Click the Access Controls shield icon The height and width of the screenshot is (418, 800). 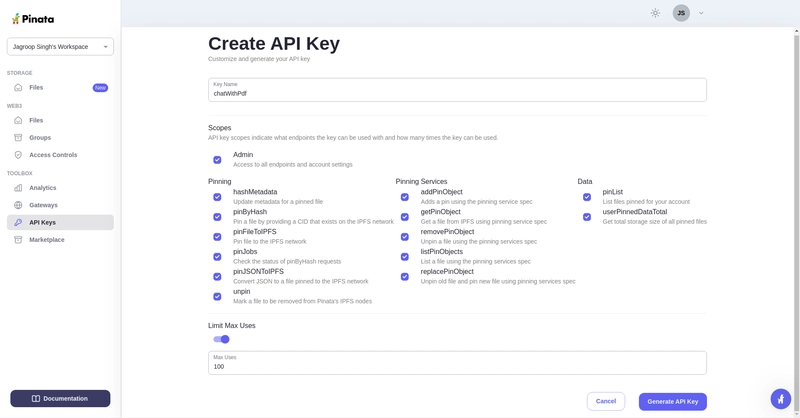(18, 155)
